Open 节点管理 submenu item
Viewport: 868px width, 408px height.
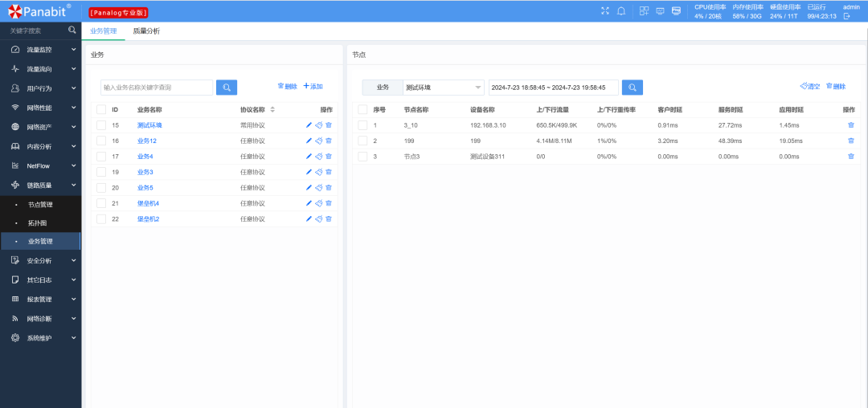coord(40,205)
